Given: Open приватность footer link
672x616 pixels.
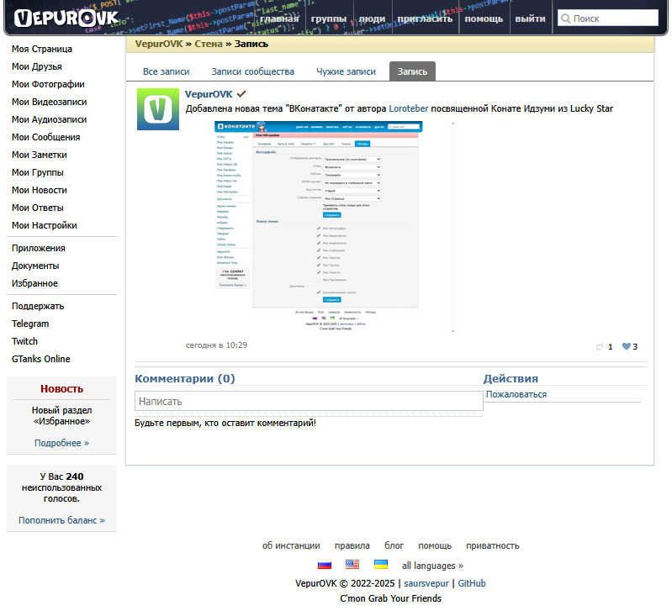Looking at the screenshot, I should tap(493, 545).
